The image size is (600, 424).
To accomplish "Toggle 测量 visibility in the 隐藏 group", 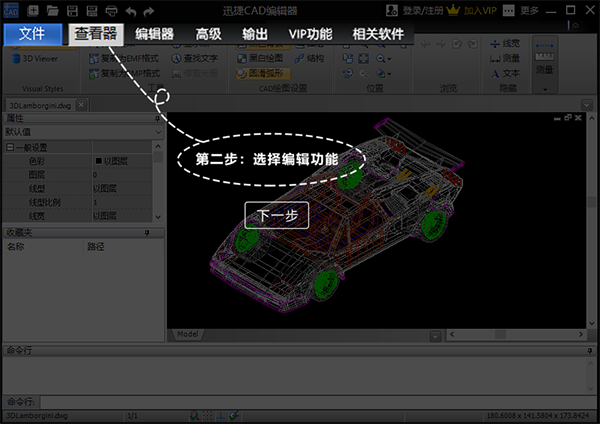I will coord(505,58).
